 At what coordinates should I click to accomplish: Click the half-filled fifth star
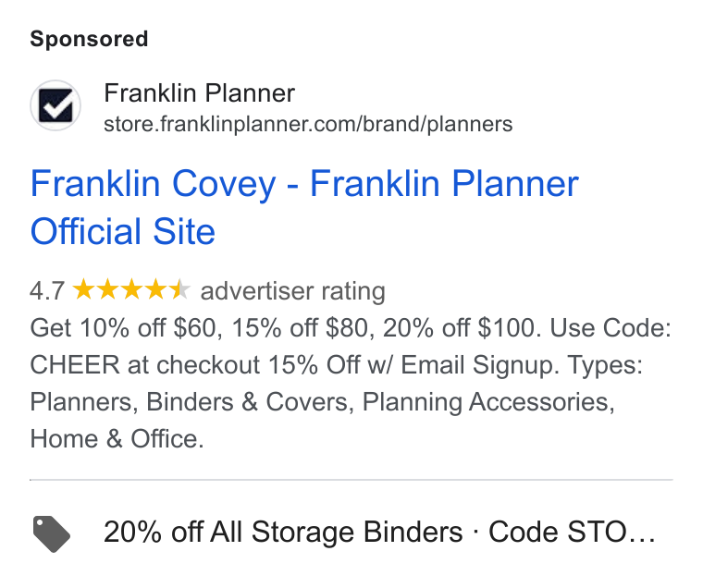pos(180,289)
